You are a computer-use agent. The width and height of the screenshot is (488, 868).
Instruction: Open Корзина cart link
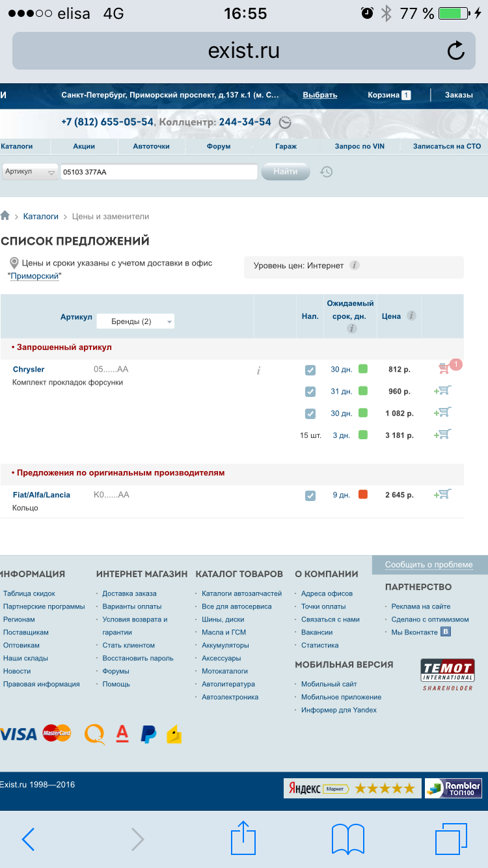[x=389, y=95]
